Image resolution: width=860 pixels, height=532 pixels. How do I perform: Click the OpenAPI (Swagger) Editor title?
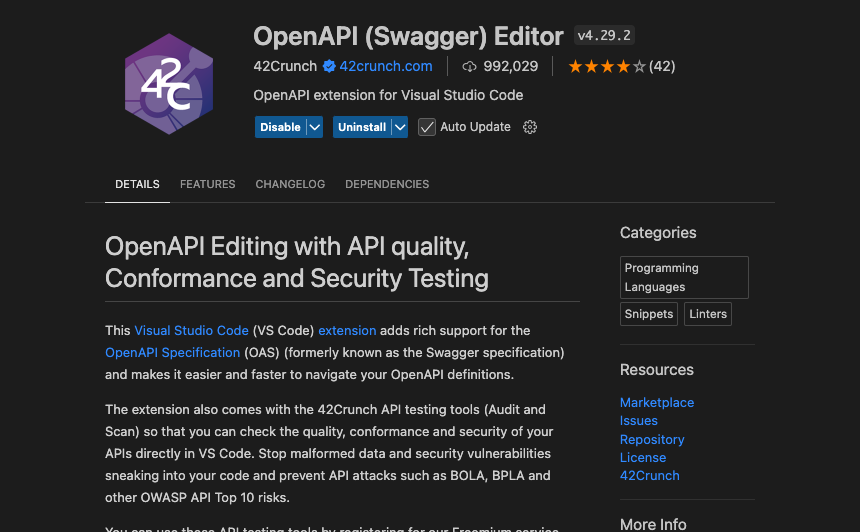pyautogui.click(x=408, y=37)
